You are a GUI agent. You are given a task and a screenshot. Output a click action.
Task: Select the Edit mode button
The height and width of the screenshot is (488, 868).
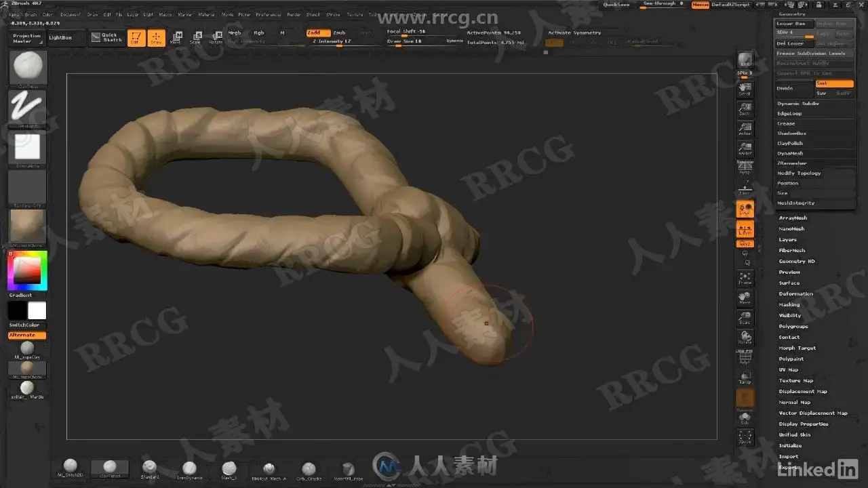point(136,38)
